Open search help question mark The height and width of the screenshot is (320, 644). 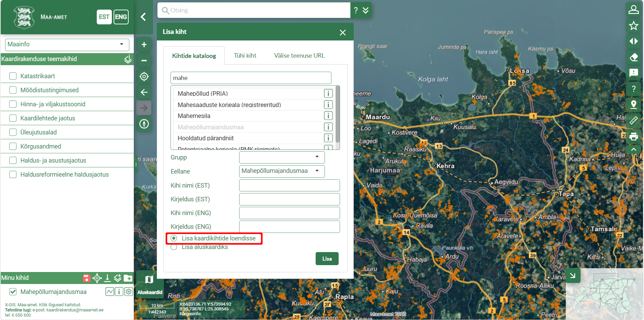pos(356,10)
